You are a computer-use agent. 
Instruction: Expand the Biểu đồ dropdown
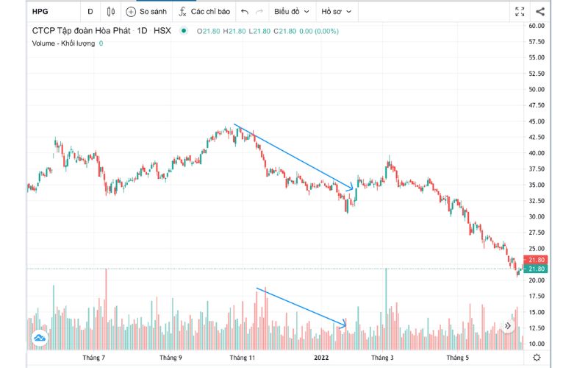(x=291, y=12)
